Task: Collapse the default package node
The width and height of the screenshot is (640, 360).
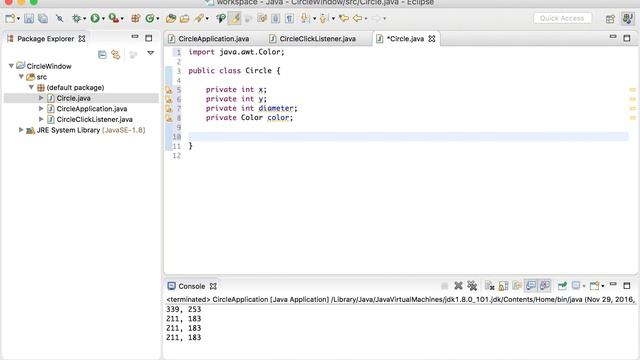Action: (x=31, y=87)
